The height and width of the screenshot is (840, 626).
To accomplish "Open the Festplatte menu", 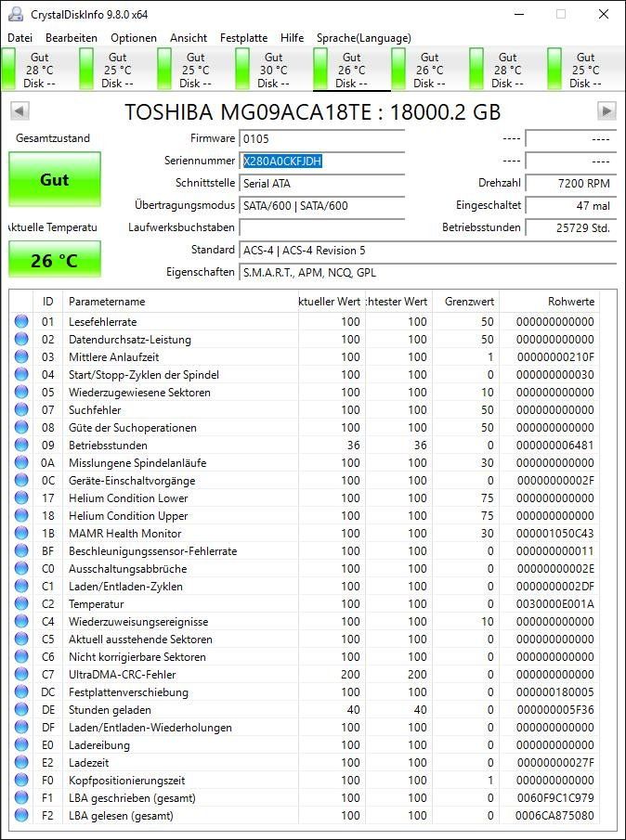I will point(244,38).
